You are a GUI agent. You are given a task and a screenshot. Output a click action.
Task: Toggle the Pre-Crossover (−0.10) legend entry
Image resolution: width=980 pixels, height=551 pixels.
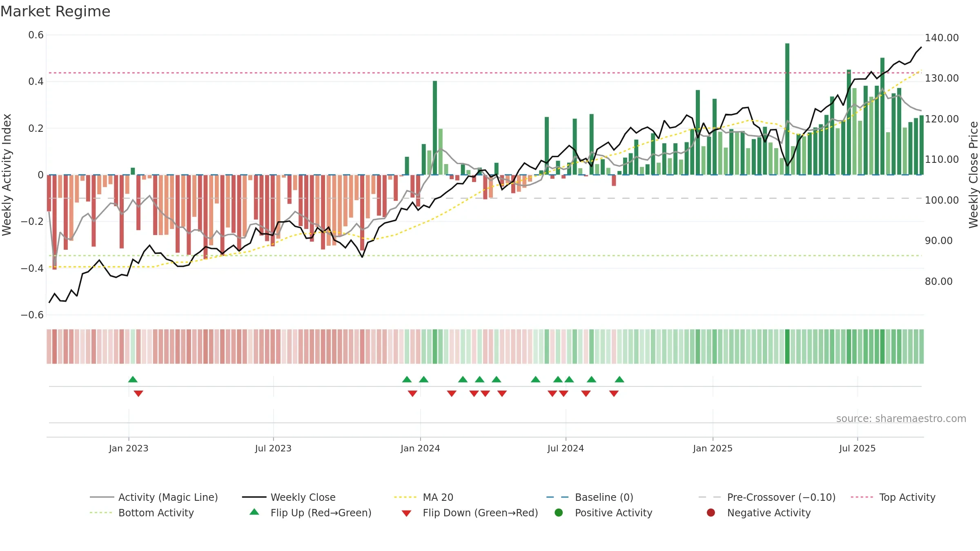pyautogui.click(x=767, y=497)
